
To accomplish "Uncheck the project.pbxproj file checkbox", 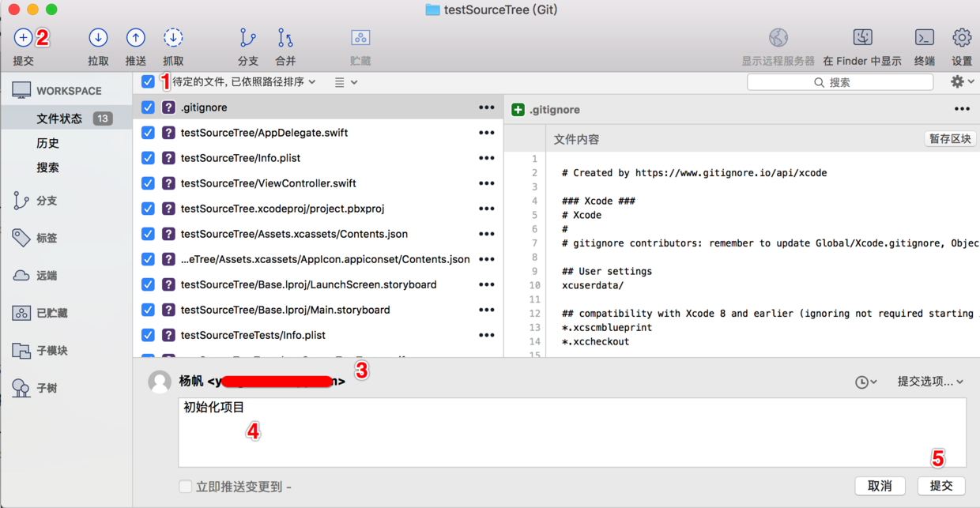I will pos(148,209).
